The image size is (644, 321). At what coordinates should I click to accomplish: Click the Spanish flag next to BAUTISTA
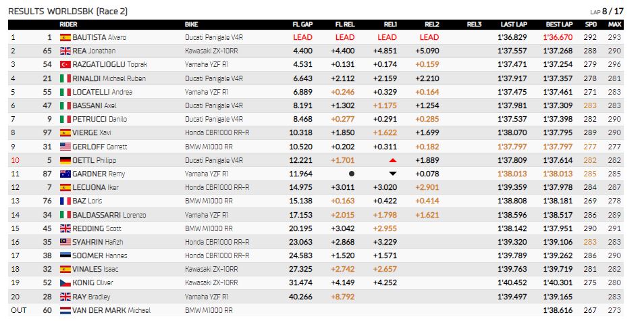[x=65, y=37]
